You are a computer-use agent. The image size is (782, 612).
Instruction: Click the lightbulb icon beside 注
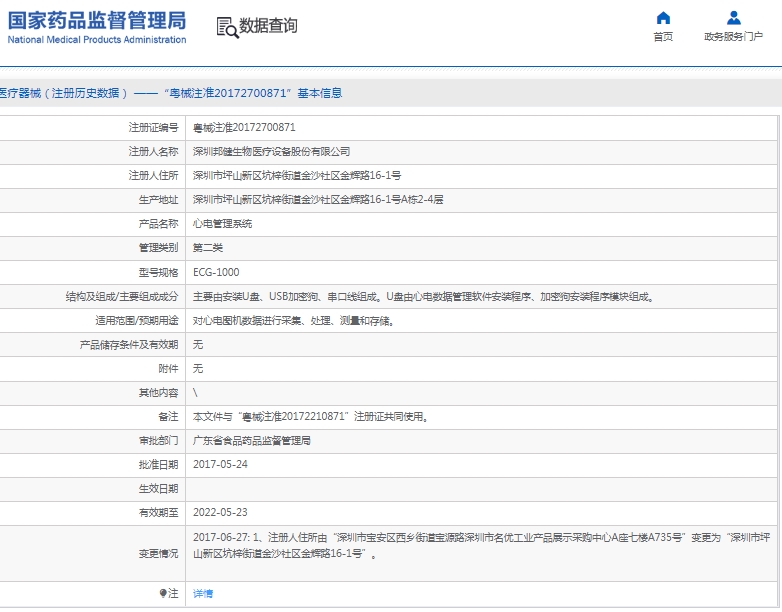[163, 593]
